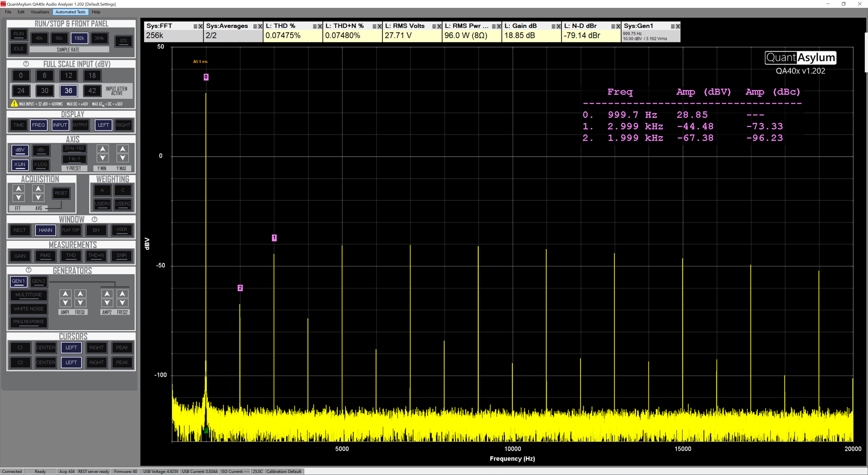Open the L: THD % tile menu icon
This screenshot has height=475, width=868.
coord(315,26)
